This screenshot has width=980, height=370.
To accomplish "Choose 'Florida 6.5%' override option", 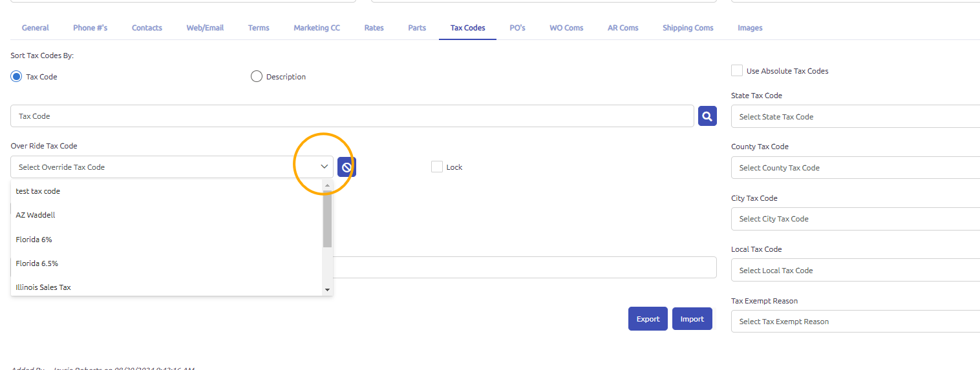I will pyautogui.click(x=167, y=263).
